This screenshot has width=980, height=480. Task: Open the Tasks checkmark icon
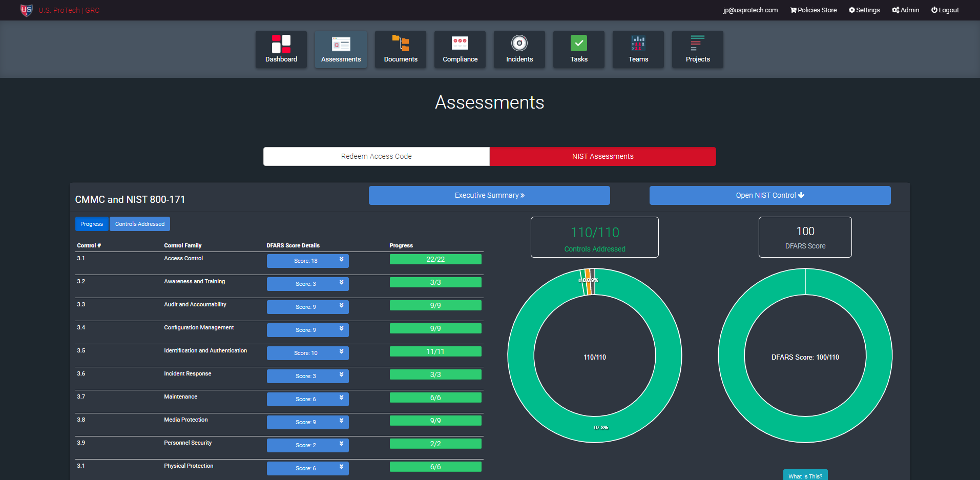pyautogui.click(x=579, y=43)
